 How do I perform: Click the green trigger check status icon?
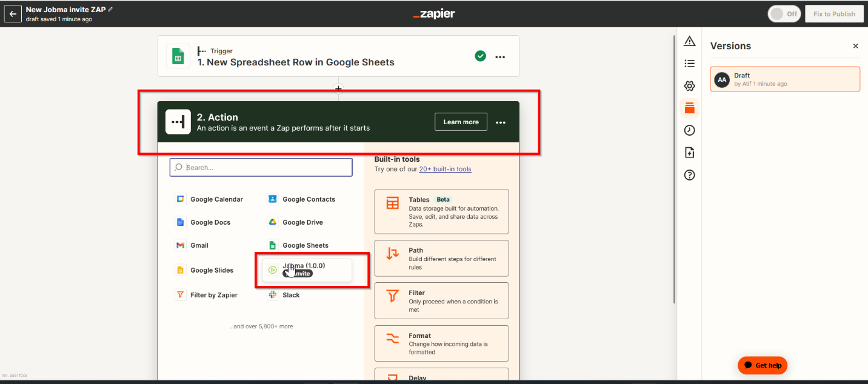(480, 56)
